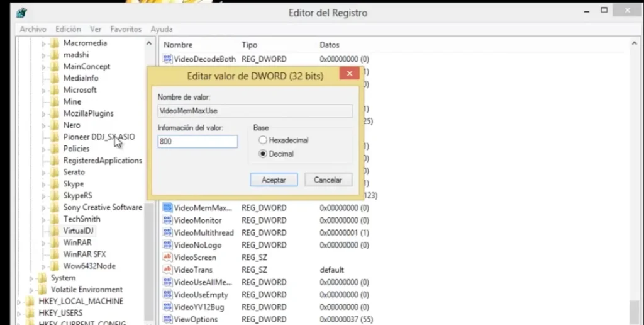Viewport: 644px width, 325px height.
Task: Close the Edit DWORD dialog
Action: tap(348, 76)
